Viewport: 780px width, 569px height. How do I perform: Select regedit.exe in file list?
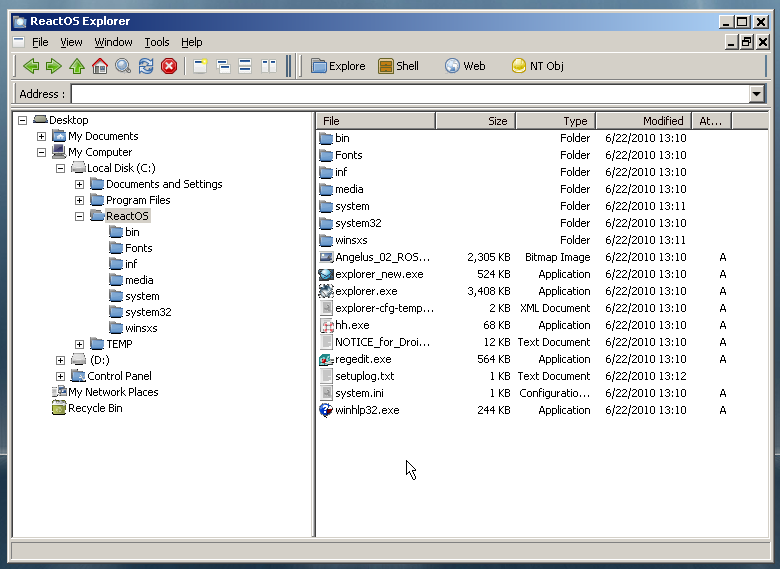(x=363, y=359)
